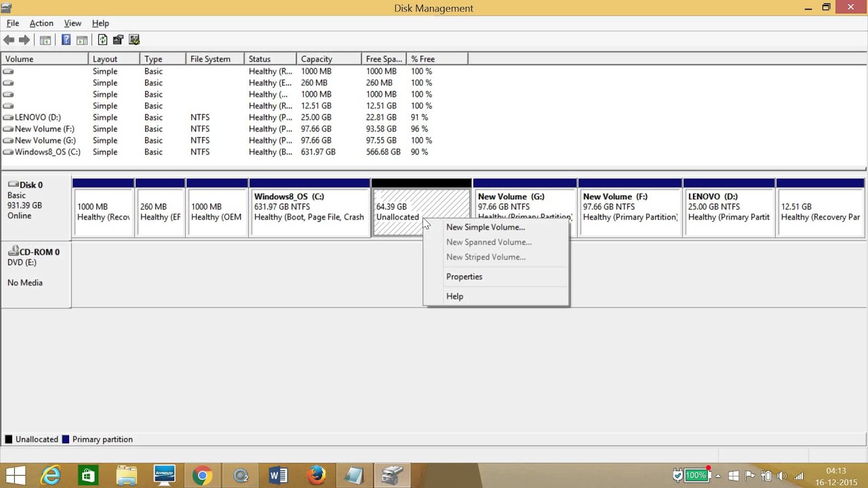Viewport: 868px width, 488px height.
Task: Click Show/Hide Console Tree toolbar icon
Action: tap(45, 40)
